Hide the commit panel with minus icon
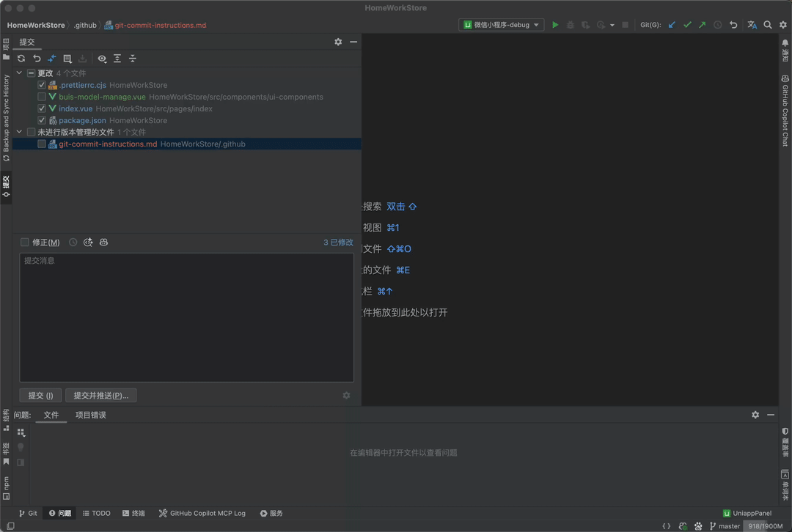The width and height of the screenshot is (792, 532). point(353,42)
